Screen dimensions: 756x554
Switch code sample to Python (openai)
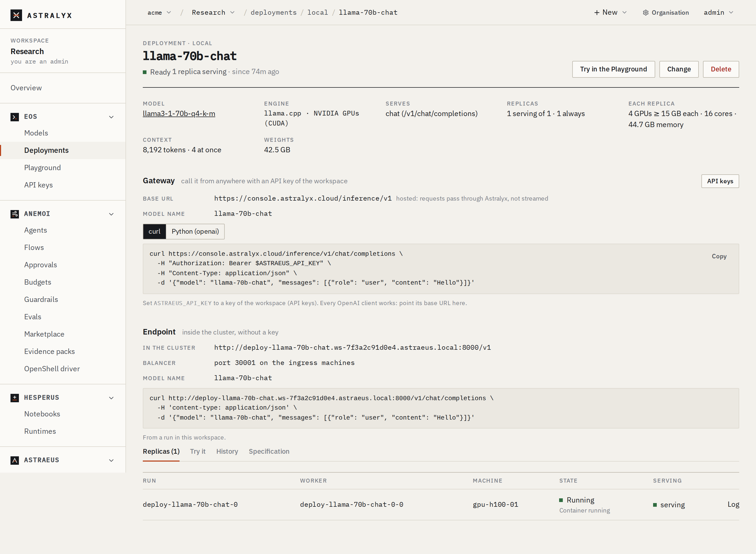[x=195, y=231]
